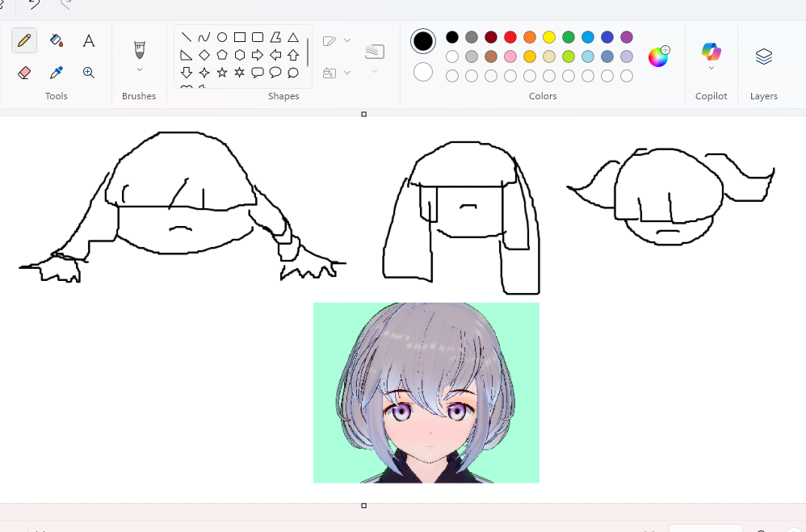This screenshot has height=532, width=806.
Task: Open the shape Outline dropdown
Action: pos(337,40)
